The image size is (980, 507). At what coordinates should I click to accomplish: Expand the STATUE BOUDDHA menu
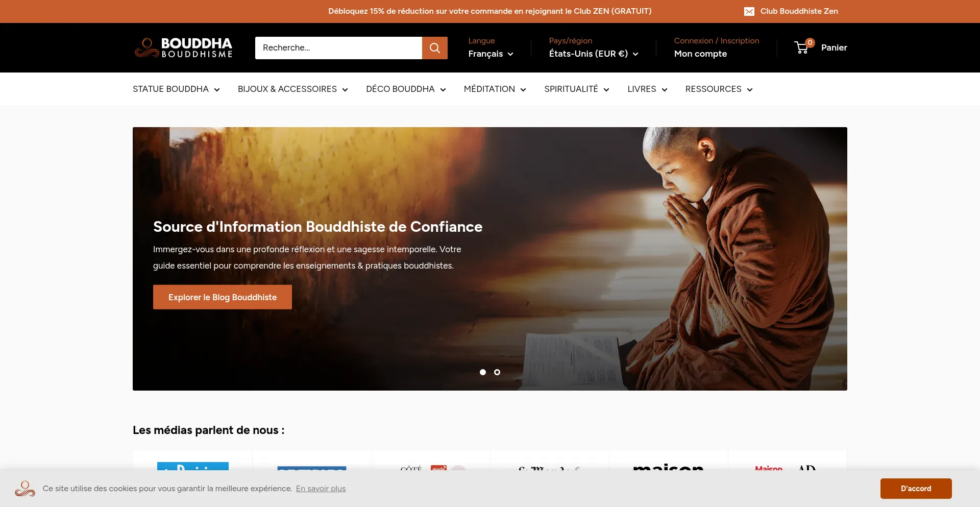coord(176,89)
